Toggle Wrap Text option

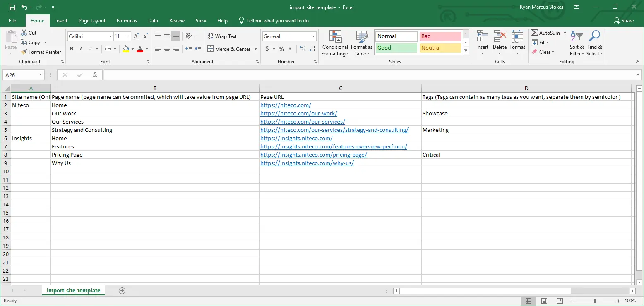pos(222,36)
